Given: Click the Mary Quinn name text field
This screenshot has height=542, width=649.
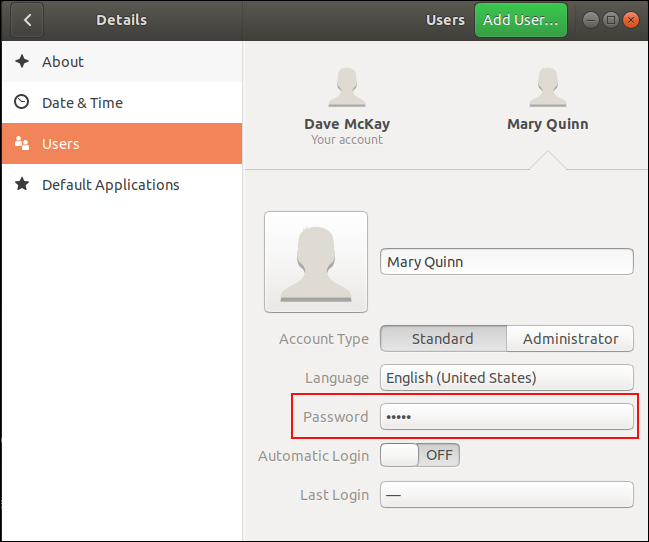Looking at the screenshot, I should [x=506, y=262].
